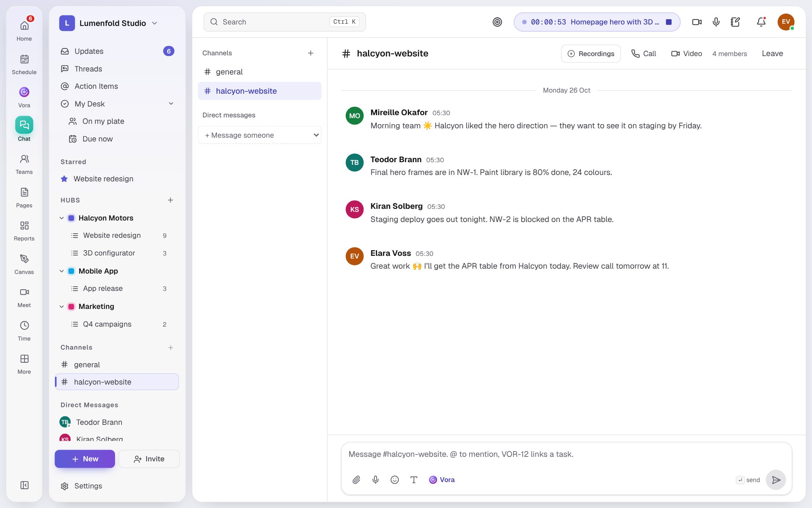Click the top bar video camera icon
812x508 pixels.
[697, 22]
